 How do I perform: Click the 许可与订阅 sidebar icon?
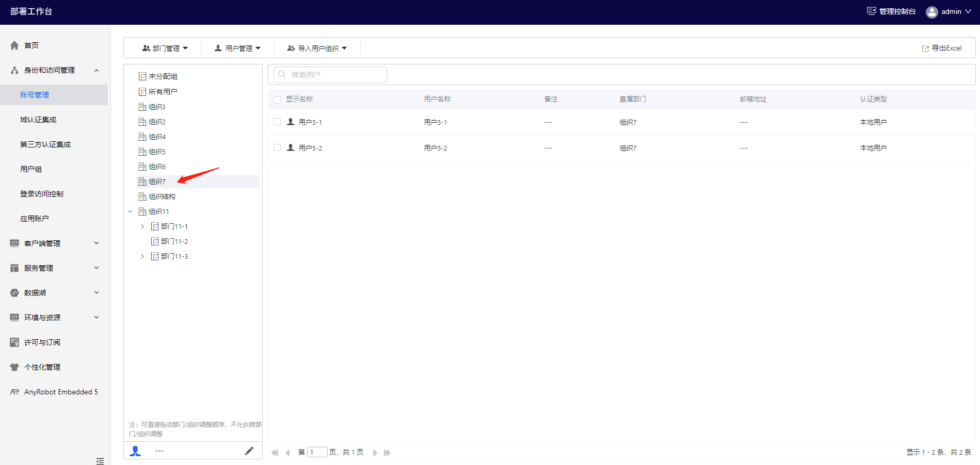click(14, 342)
